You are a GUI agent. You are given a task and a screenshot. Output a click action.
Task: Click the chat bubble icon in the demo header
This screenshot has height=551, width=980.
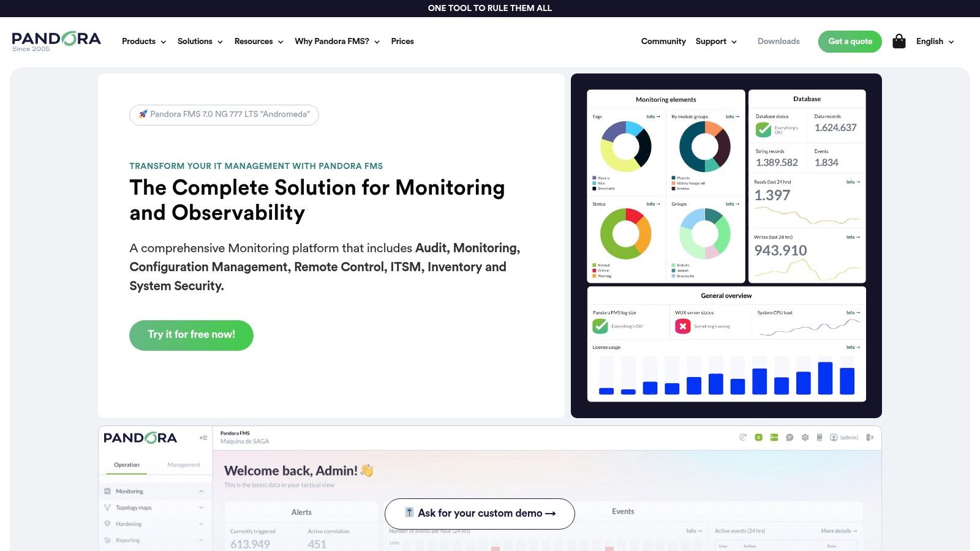click(x=790, y=437)
